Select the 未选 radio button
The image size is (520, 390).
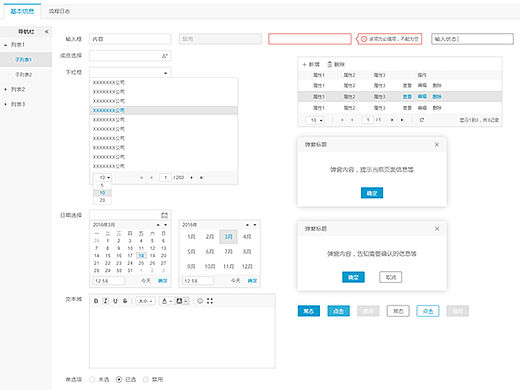92,379
